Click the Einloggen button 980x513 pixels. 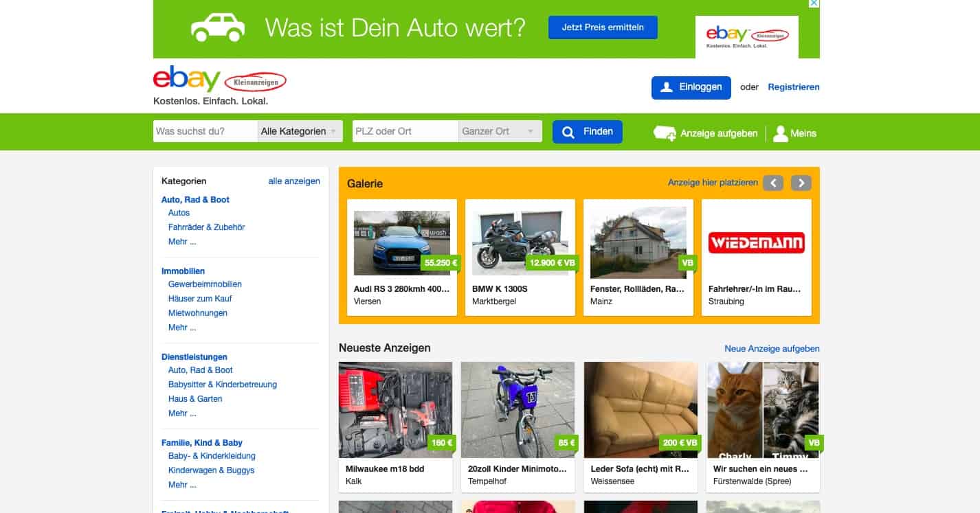691,87
